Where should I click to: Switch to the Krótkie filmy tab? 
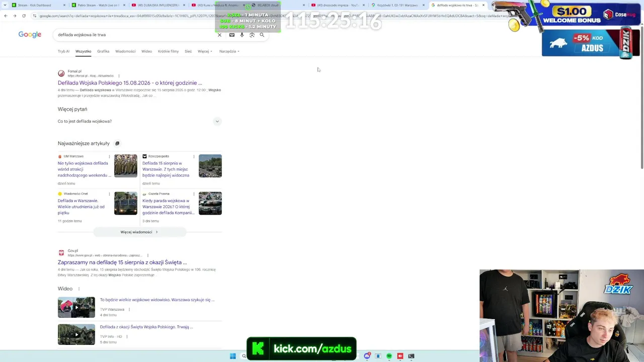(x=168, y=51)
